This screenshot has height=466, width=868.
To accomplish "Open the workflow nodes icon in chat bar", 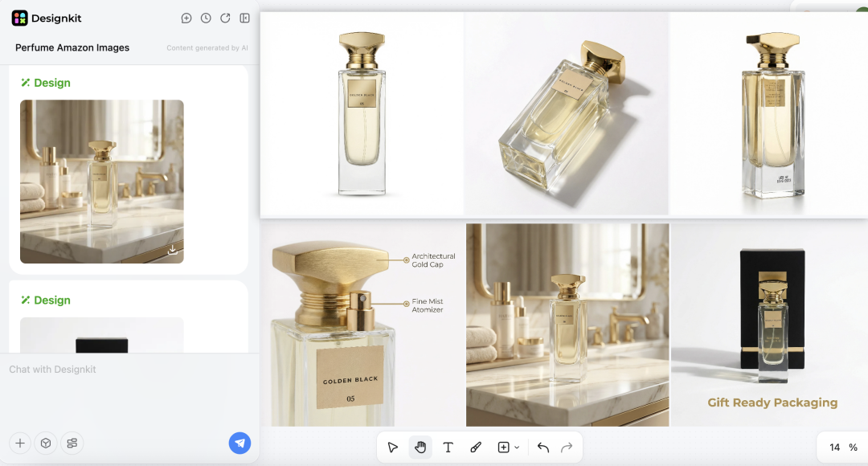I will point(72,443).
